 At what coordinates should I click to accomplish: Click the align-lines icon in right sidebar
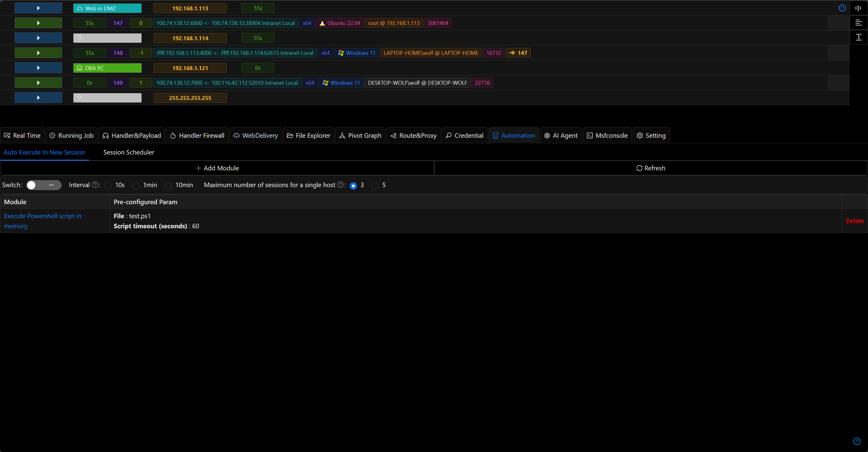point(858,23)
